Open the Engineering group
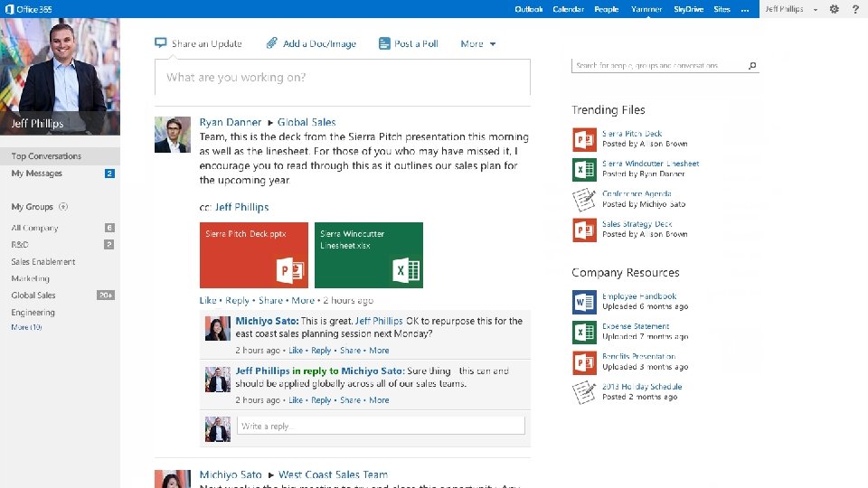Image resolution: width=868 pixels, height=488 pixels. coord(33,312)
